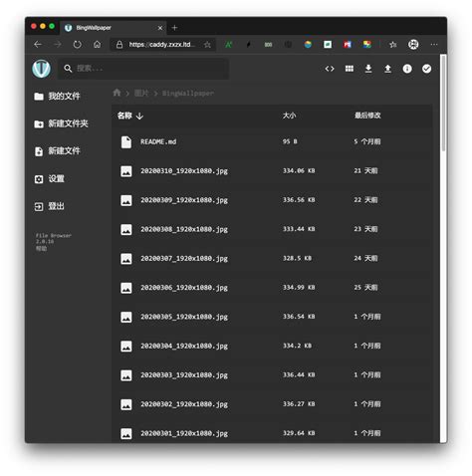Open 我的文件 in sidebar
472x476 pixels.
[57, 97]
